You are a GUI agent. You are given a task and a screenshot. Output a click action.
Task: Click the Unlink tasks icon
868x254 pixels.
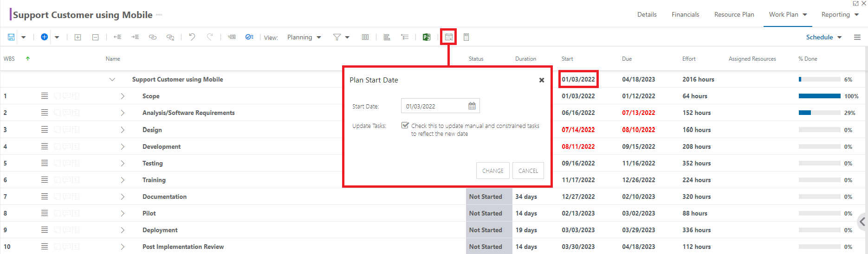(x=170, y=37)
